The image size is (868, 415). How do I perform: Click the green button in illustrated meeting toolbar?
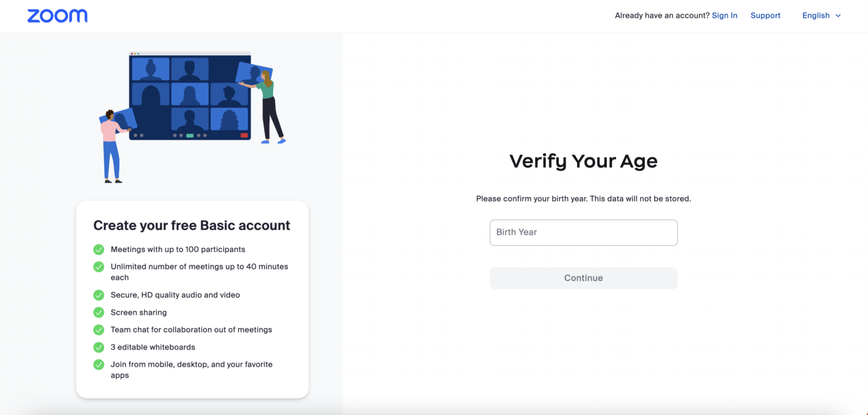190,136
